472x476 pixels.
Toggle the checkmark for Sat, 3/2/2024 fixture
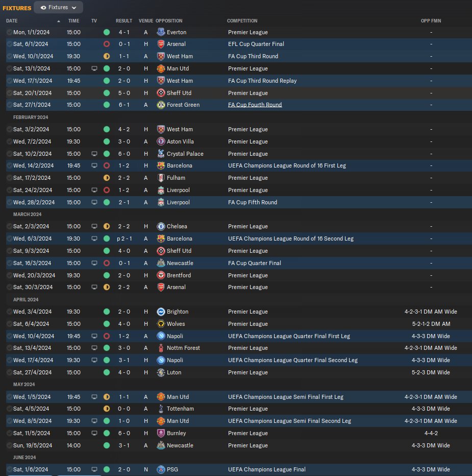pos(9,129)
